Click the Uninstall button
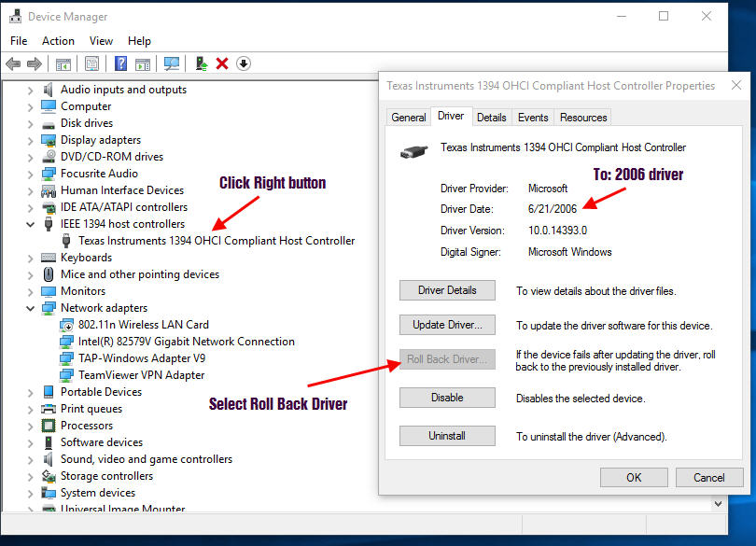This screenshot has width=756, height=546. click(447, 436)
